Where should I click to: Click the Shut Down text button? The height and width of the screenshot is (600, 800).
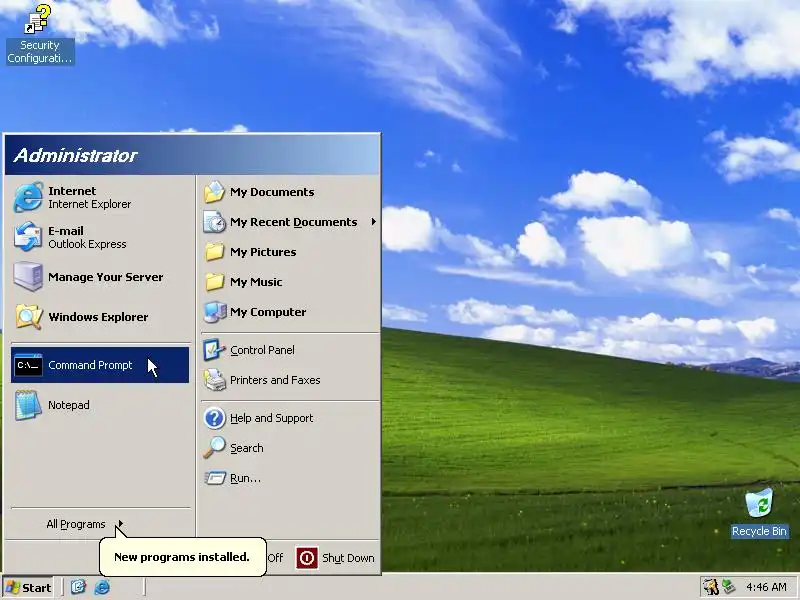coord(348,558)
